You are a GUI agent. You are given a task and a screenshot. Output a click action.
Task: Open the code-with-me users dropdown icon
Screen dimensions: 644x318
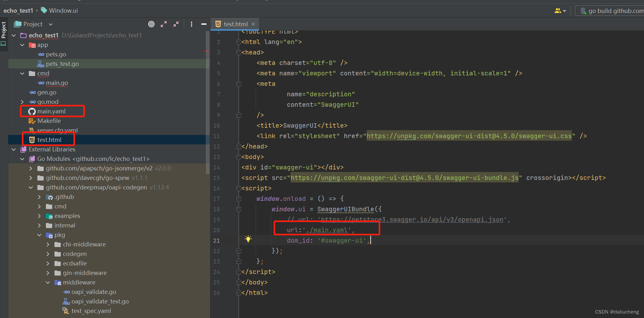(x=560, y=11)
